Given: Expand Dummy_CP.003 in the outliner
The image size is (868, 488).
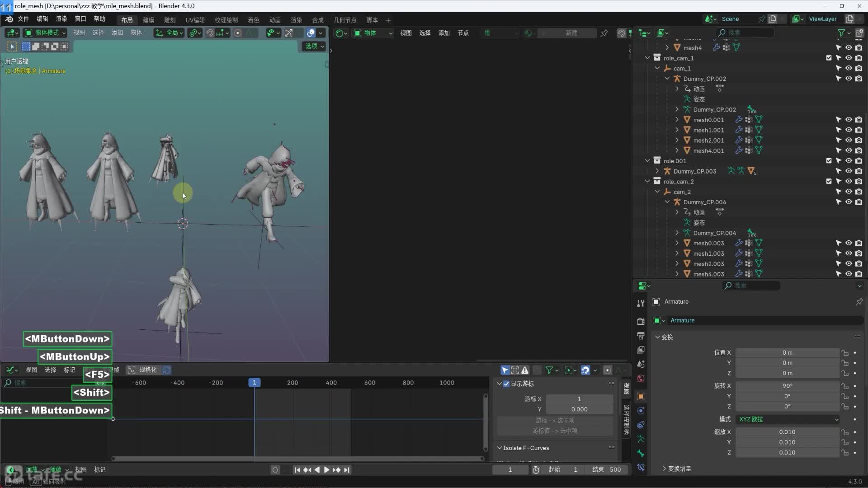Looking at the screenshot, I should click(657, 171).
